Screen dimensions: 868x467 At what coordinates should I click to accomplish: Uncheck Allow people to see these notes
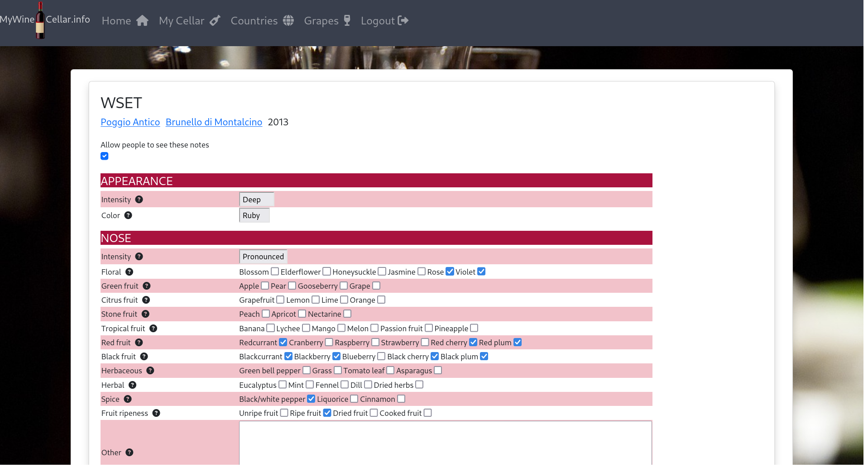(x=105, y=157)
